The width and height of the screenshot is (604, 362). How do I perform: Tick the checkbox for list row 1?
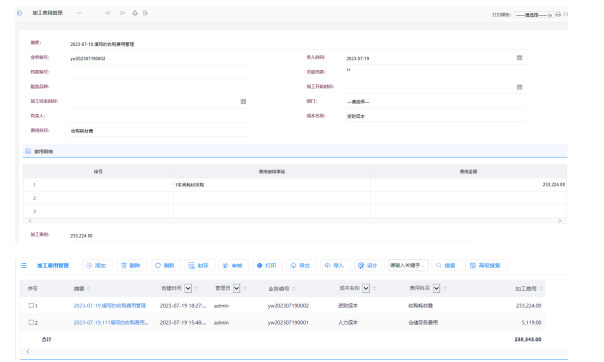[x=31, y=305]
